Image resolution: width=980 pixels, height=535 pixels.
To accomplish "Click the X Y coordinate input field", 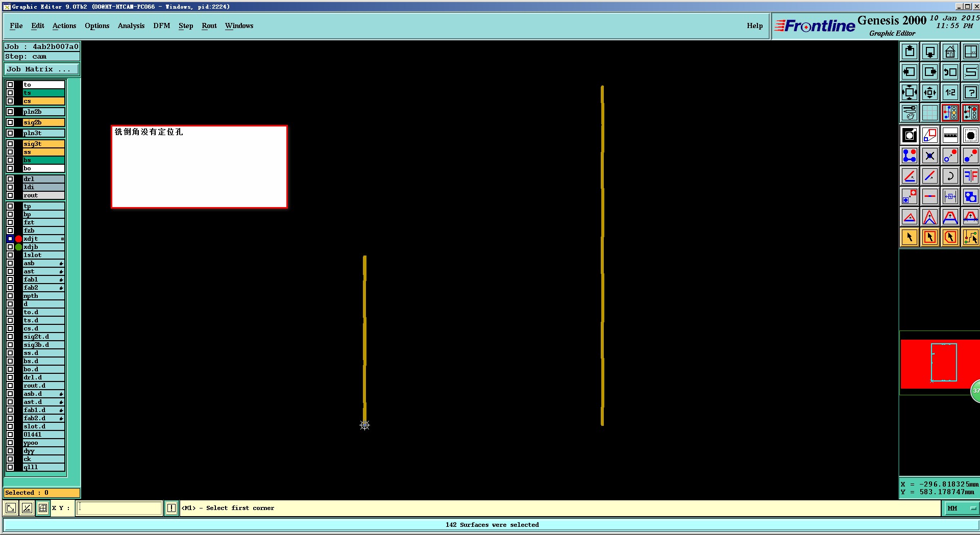I will coord(119,508).
